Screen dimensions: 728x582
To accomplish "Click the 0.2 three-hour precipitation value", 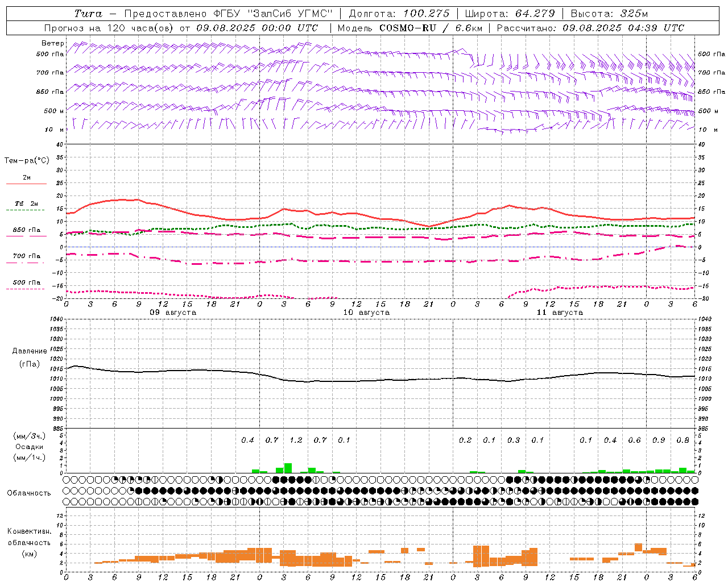I will tap(465, 440).
